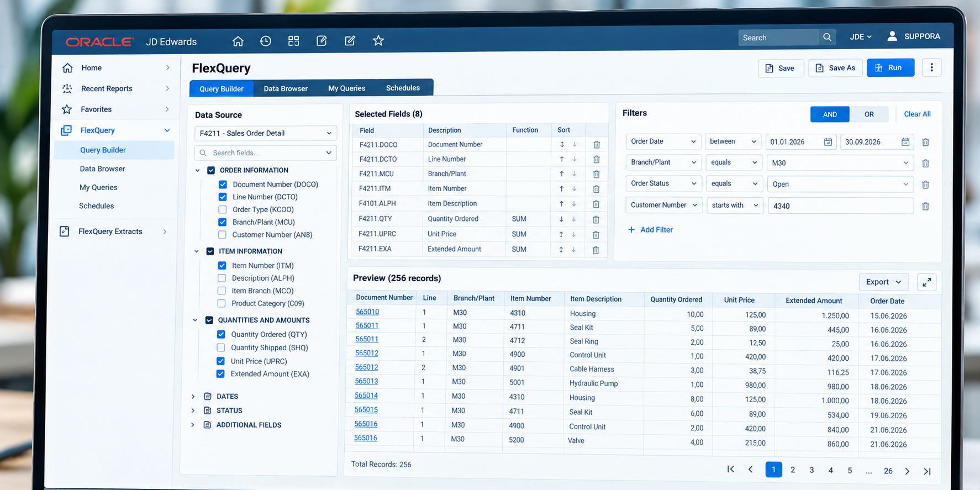Check Description (ALPH) field

tap(222, 278)
